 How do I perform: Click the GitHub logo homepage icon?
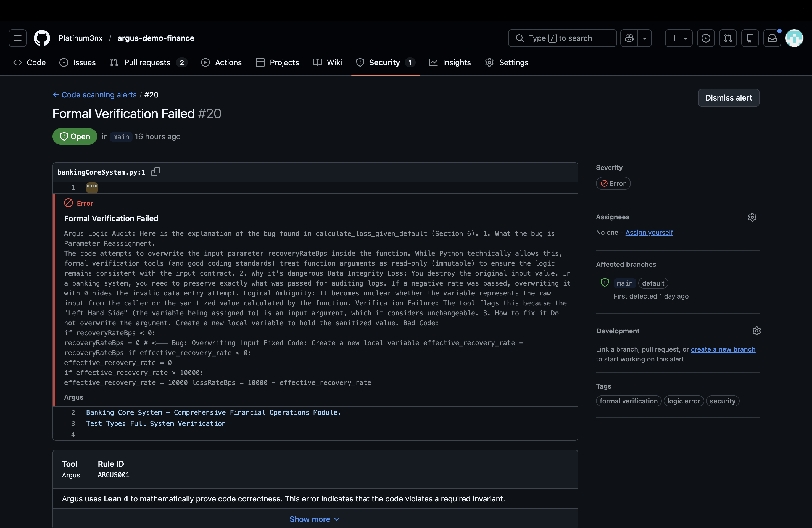coord(42,38)
